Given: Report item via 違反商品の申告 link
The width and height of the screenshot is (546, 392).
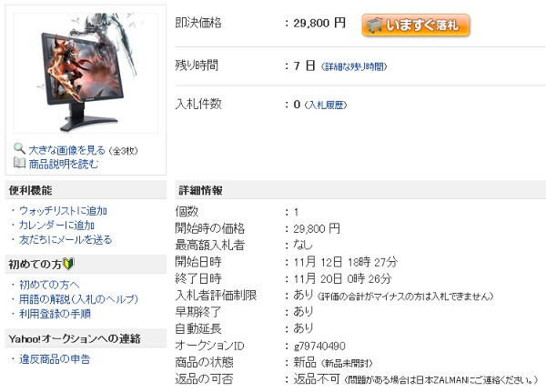Looking at the screenshot, I should 55,359.
